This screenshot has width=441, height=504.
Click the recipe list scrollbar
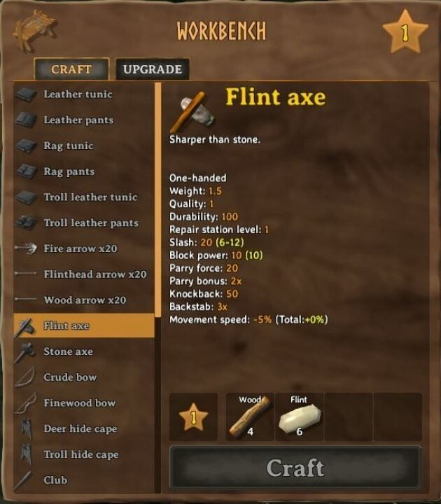(157, 200)
